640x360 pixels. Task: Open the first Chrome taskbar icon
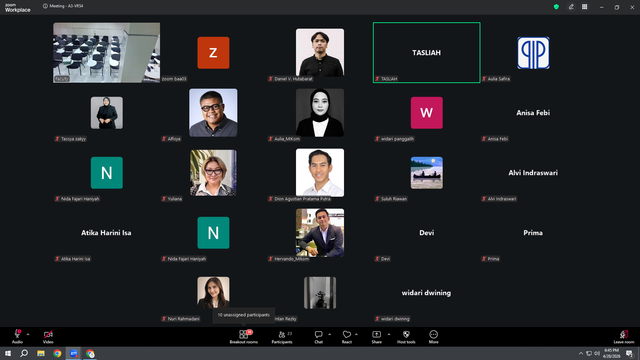57,353
